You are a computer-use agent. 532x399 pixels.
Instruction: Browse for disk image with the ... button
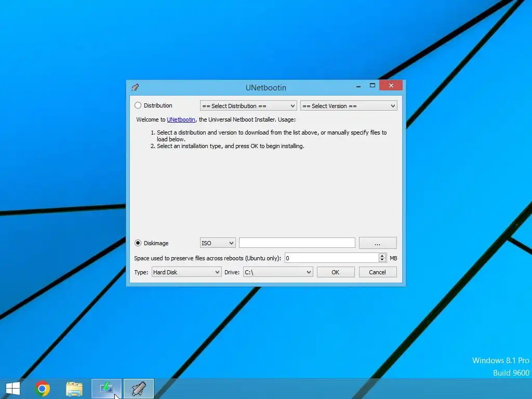378,243
